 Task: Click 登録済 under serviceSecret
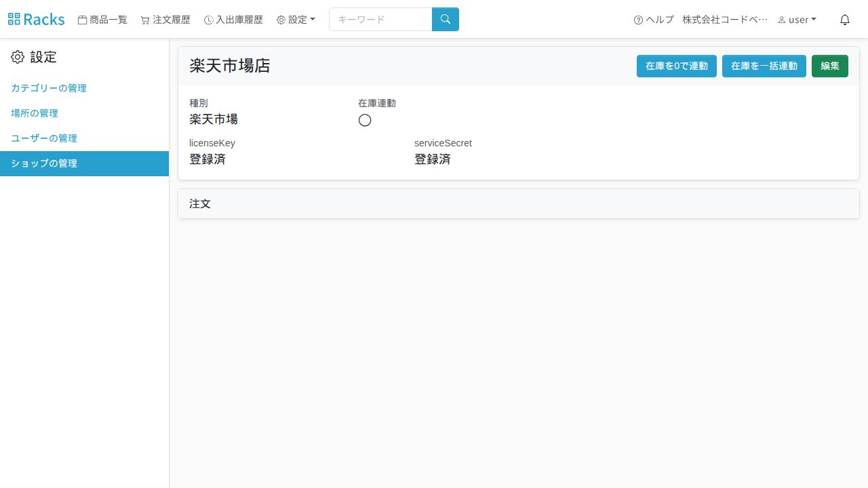coord(433,159)
